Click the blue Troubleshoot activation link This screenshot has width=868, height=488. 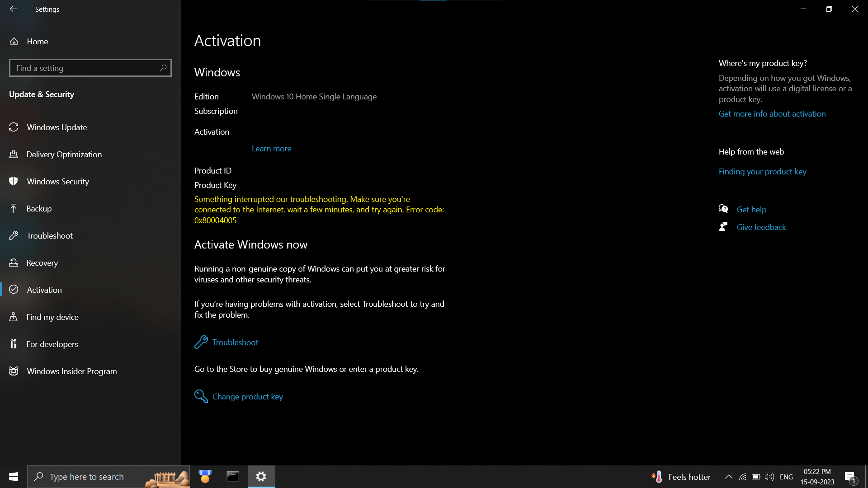click(235, 342)
